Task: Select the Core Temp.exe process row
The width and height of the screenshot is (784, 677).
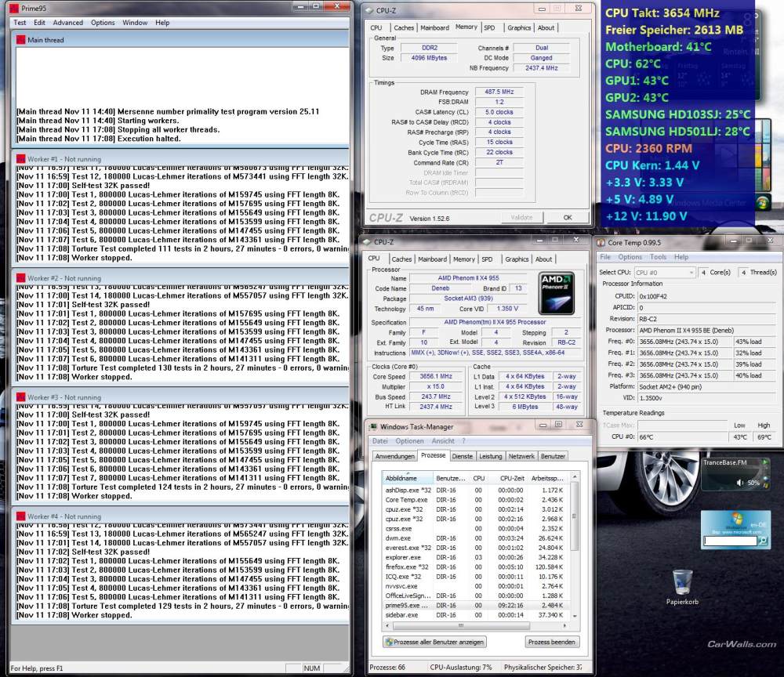Action: [x=476, y=500]
